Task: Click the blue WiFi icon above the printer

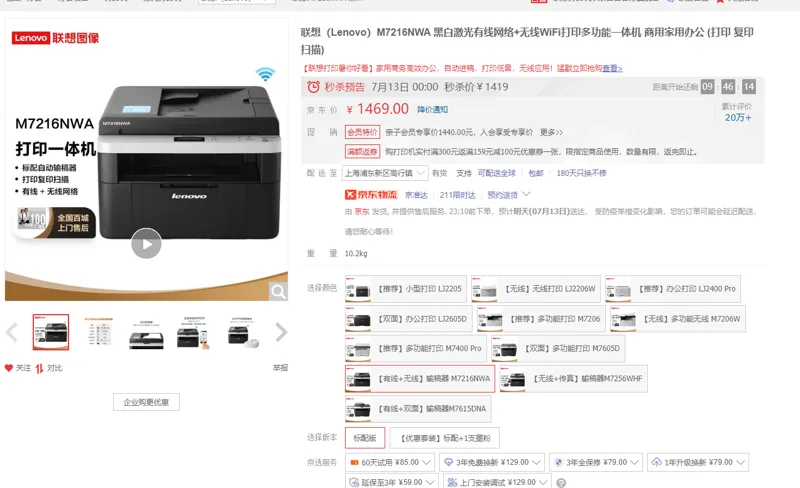Action: coord(265,74)
